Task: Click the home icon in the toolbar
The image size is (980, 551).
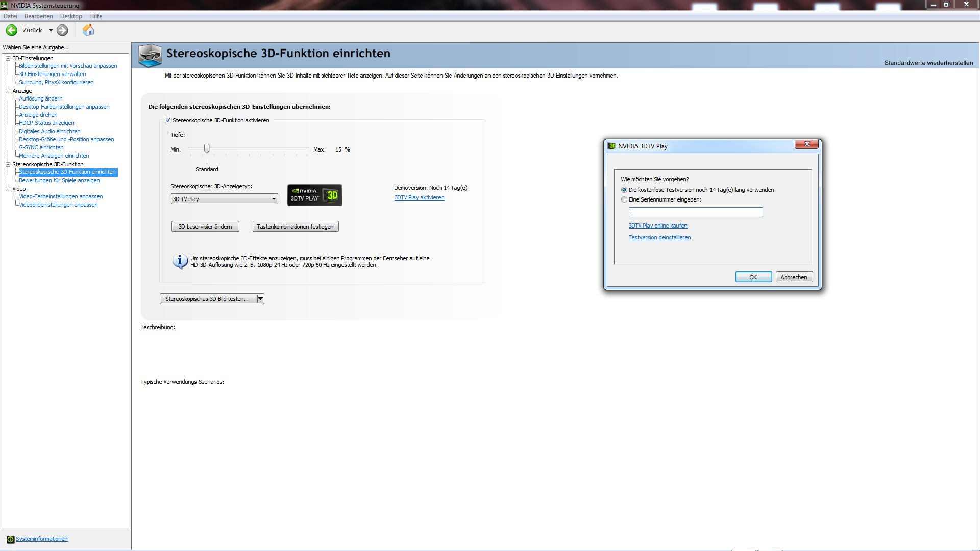Action: (x=88, y=30)
